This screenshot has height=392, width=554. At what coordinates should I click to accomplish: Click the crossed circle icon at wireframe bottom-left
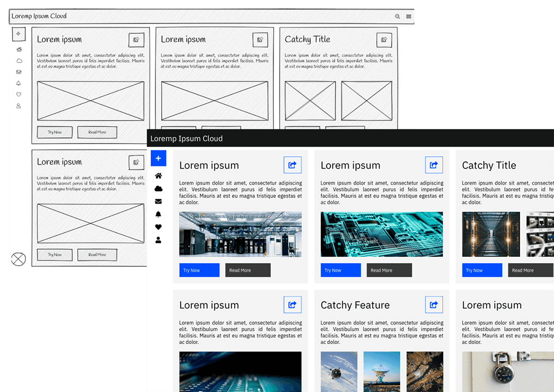19,259
